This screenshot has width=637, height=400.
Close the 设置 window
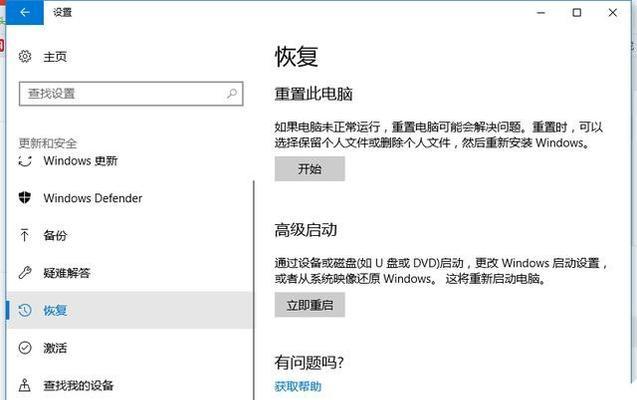pos(613,13)
